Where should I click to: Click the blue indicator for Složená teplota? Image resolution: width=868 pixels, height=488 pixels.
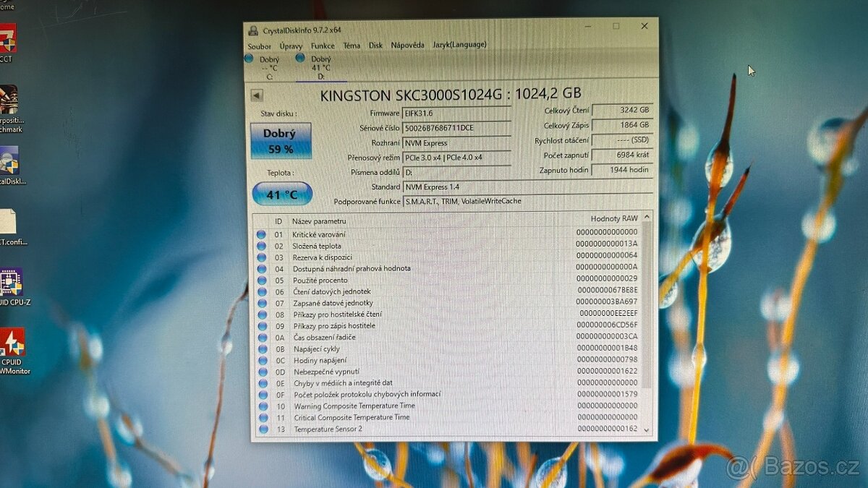tap(263, 245)
